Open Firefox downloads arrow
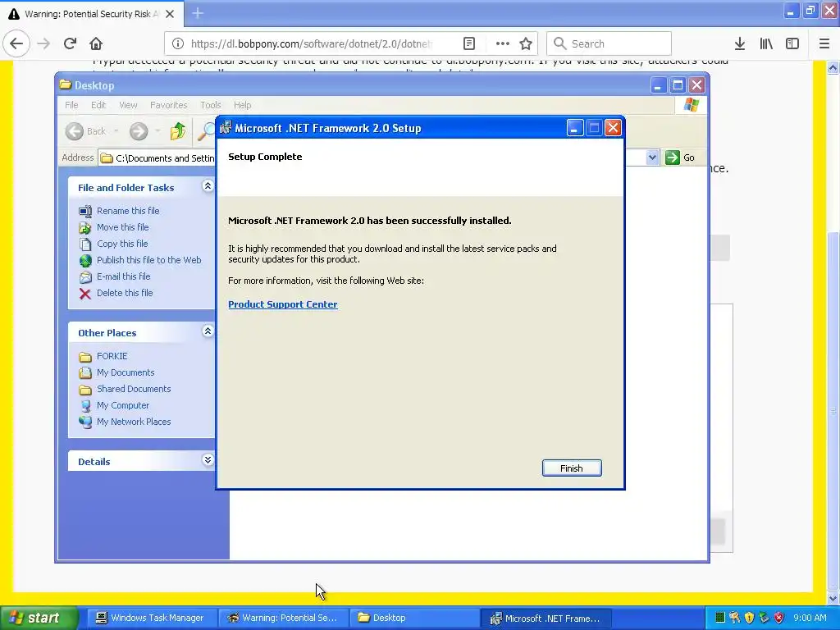Image resolution: width=840 pixels, height=630 pixels. pyautogui.click(x=740, y=43)
